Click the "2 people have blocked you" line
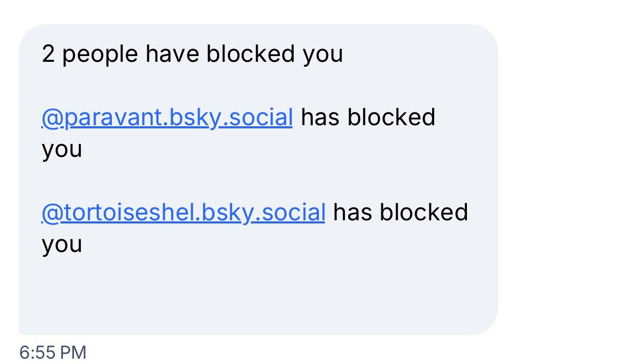This screenshot has width=618, height=364. click(x=192, y=54)
